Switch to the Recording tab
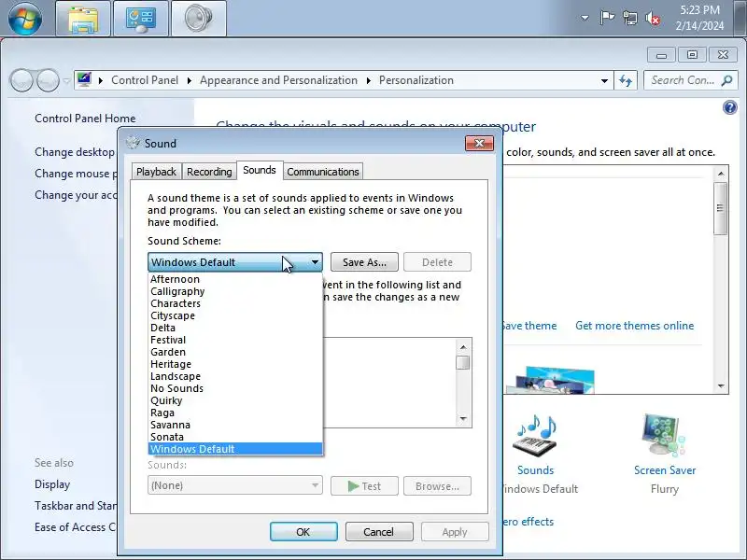The height and width of the screenshot is (560, 747). [209, 172]
